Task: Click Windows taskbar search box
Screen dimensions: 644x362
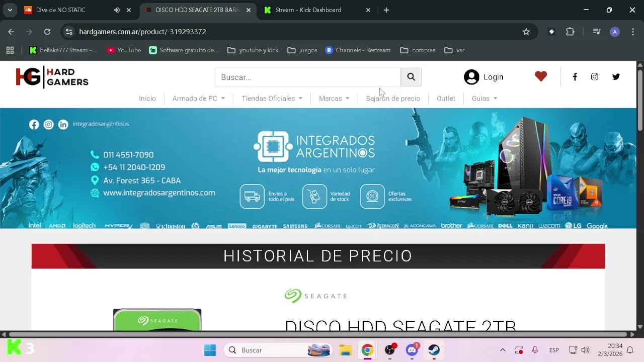Action: coord(278,350)
